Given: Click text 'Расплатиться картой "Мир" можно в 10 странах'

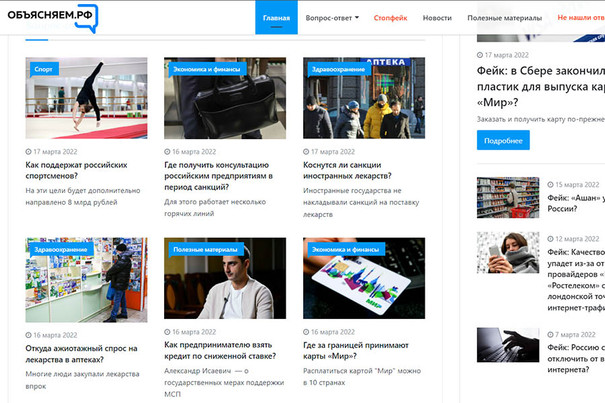Looking at the screenshot, I should coord(362,376).
